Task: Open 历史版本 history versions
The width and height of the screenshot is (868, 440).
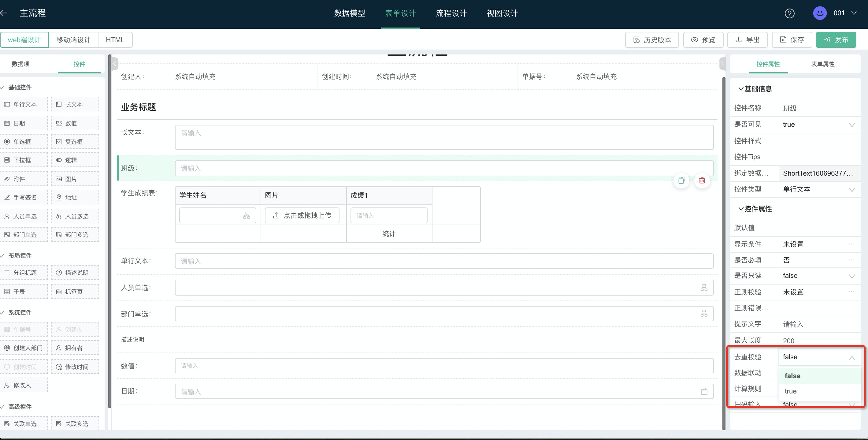Action: [x=652, y=40]
